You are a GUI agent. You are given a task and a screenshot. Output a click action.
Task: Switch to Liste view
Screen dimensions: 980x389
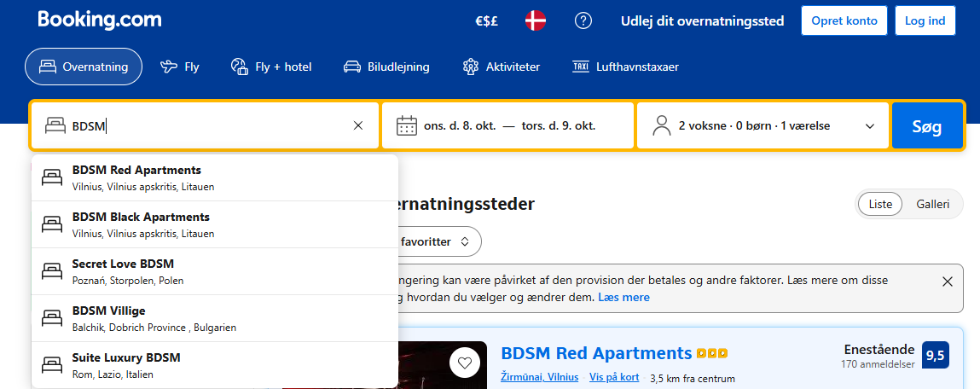[880, 205]
